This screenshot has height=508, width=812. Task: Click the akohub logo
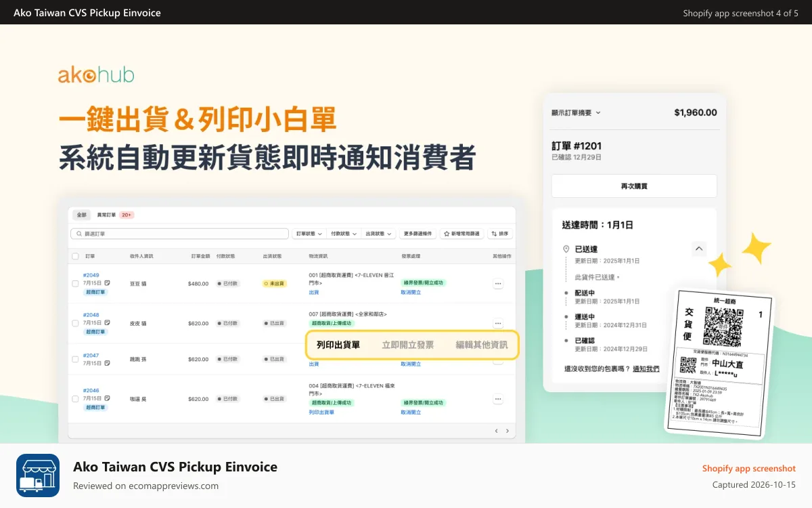[96, 75]
